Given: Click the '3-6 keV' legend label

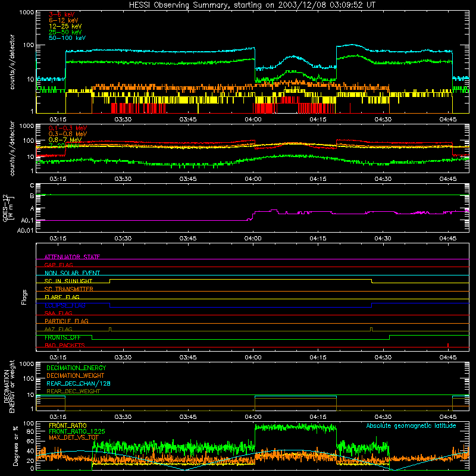Looking at the screenshot, I should pyautogui.click(x=62, y=14).
